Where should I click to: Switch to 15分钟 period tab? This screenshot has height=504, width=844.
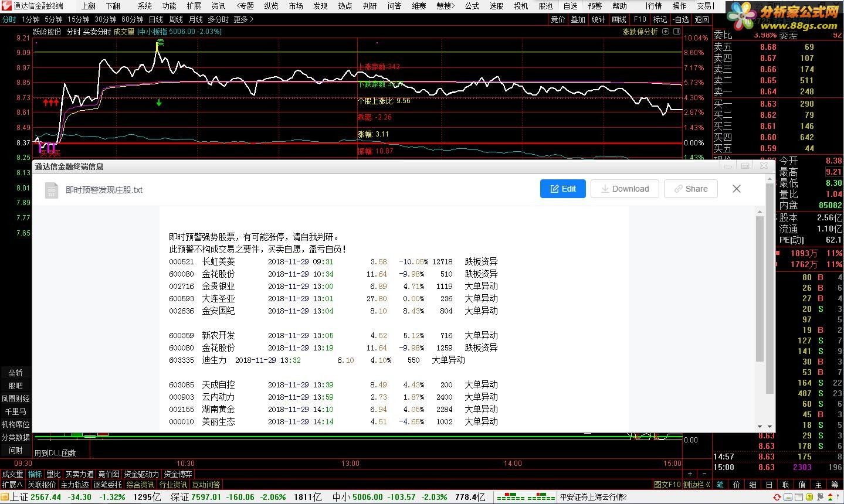(x=79, y=19)
